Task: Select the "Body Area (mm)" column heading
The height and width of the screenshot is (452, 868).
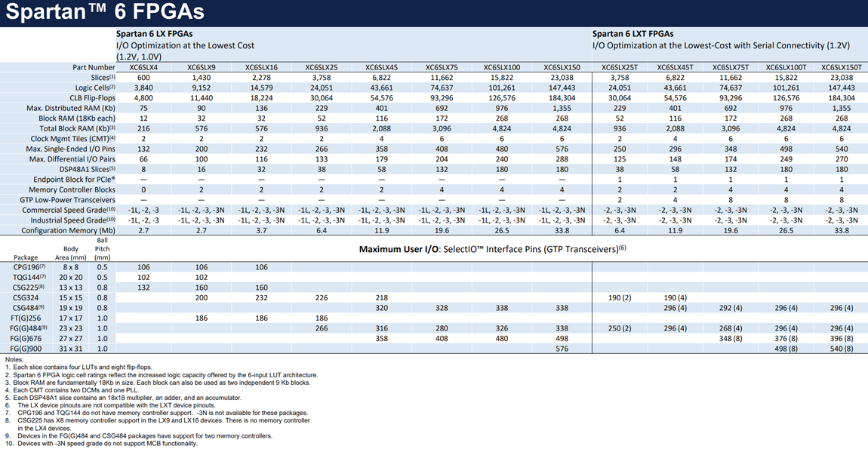Action: click(x=71, y=254)
